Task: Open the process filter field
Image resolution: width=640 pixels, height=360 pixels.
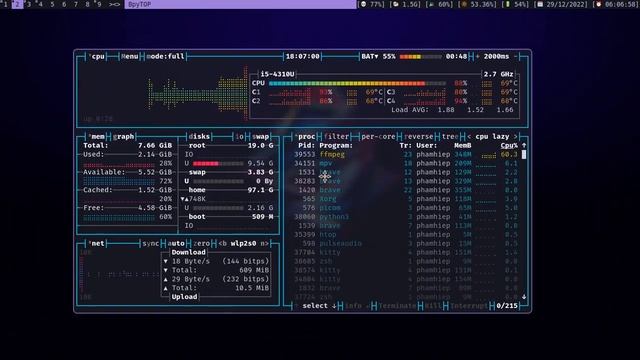Action: coord(336,136)
